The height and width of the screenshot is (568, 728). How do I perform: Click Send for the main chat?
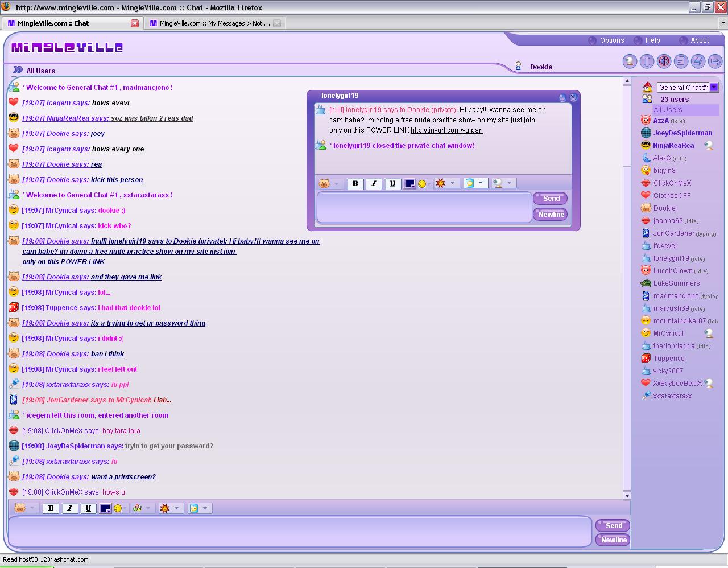tap(613, 526)
